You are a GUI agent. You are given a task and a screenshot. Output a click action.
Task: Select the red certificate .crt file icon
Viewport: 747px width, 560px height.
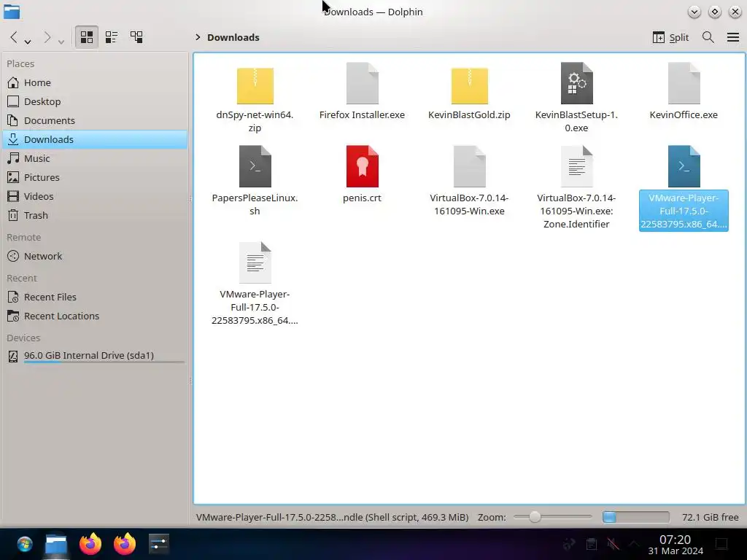click(x=362, y=166)
